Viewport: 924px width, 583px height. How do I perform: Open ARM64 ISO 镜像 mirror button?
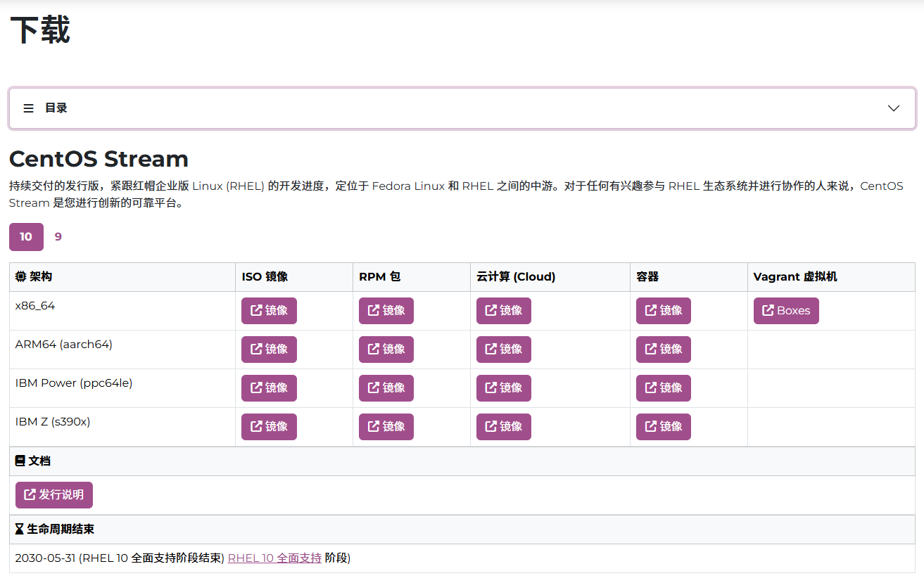pos(269,350)
